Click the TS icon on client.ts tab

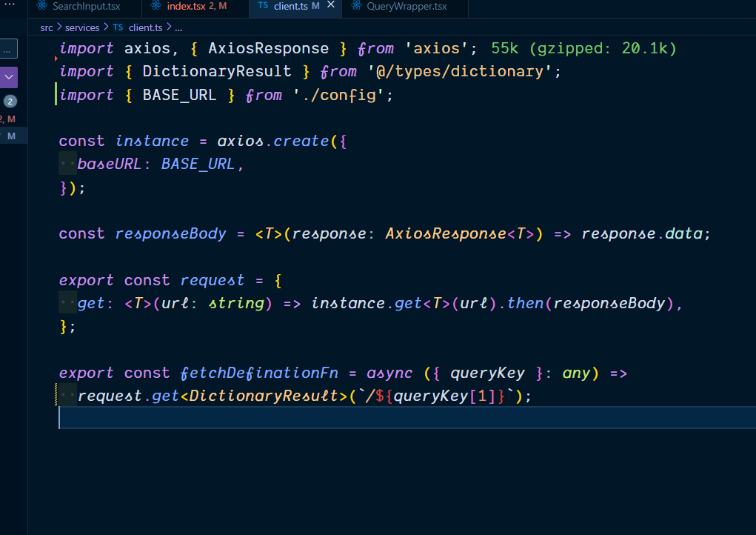(263, 5)
